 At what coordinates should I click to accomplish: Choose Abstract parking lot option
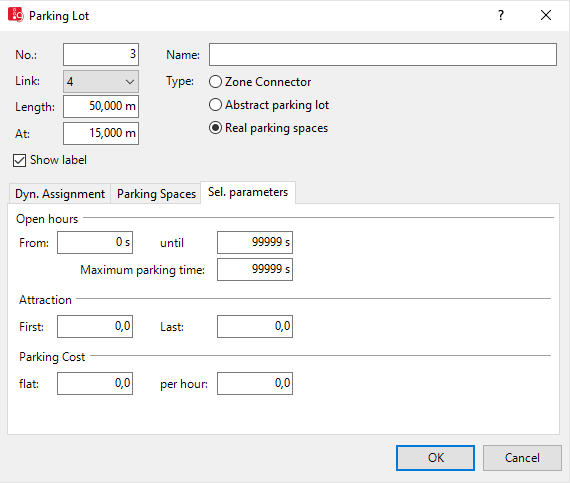click(215, 105)
